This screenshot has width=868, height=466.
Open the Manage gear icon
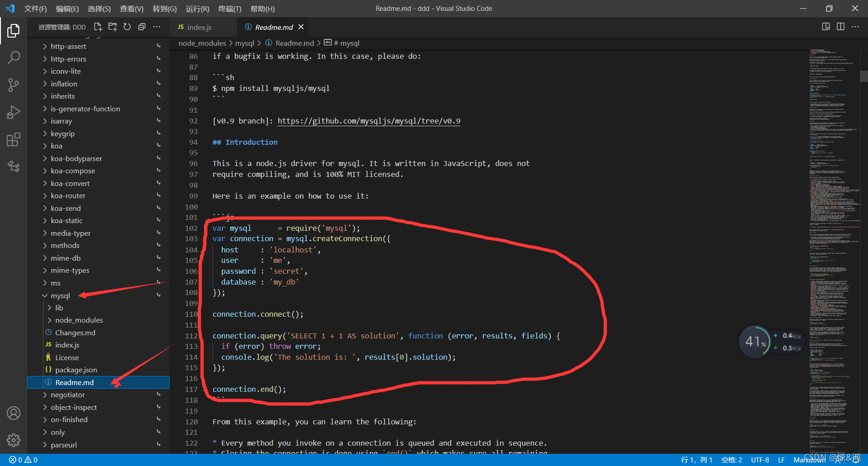pos(14,440)
